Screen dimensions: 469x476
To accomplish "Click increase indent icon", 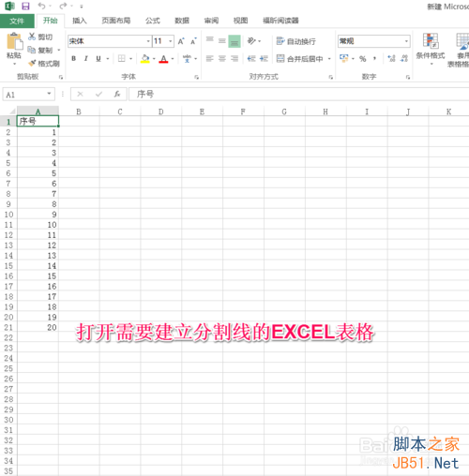I will (x=264, y=58).
